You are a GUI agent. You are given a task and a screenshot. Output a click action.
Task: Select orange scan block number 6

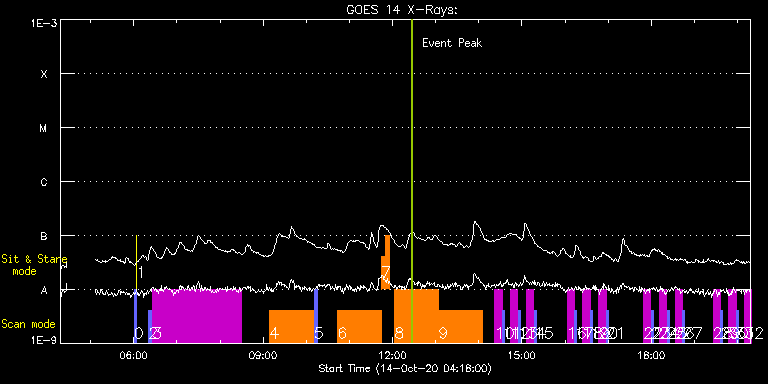click(x=359, y=327)
